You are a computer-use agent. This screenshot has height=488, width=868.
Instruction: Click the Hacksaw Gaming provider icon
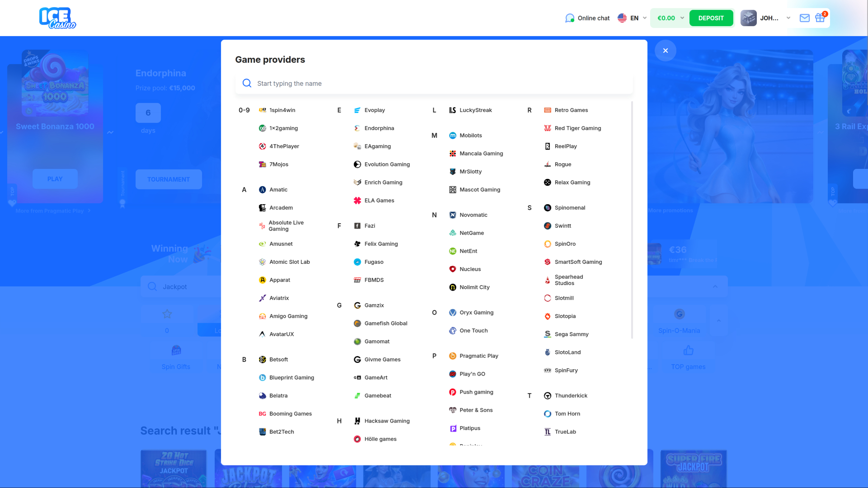(x=357, y=421)
